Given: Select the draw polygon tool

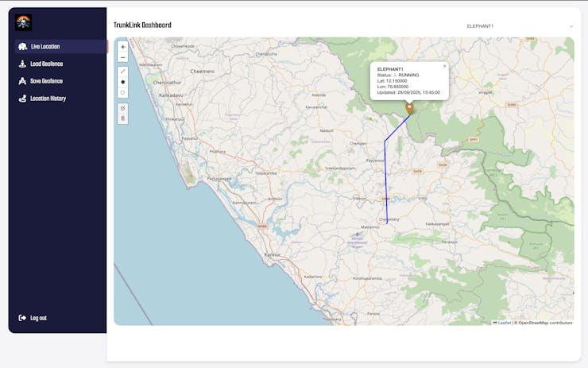Looking at the screenshot, I should pyautogui.click(x=122, y=82).
